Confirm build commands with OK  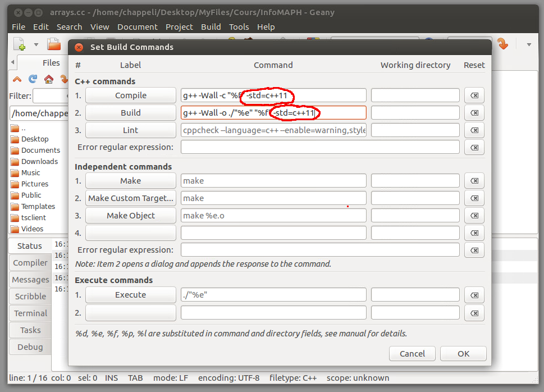click(x=463, y=353)
